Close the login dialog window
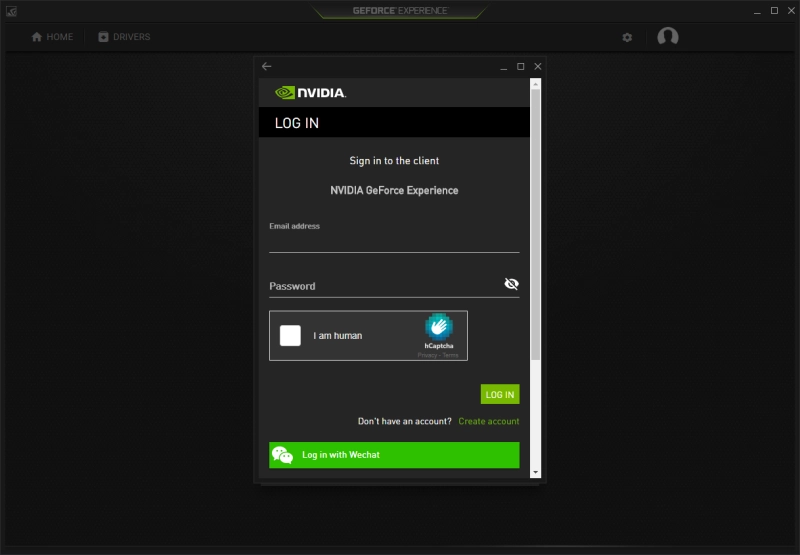 538,66
